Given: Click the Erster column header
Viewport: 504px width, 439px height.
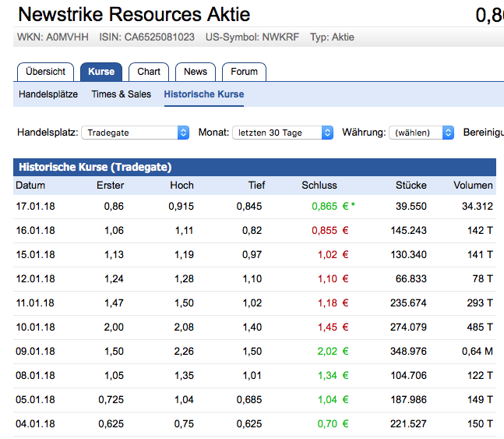Looking at the screenshot, I should point(111,186).
